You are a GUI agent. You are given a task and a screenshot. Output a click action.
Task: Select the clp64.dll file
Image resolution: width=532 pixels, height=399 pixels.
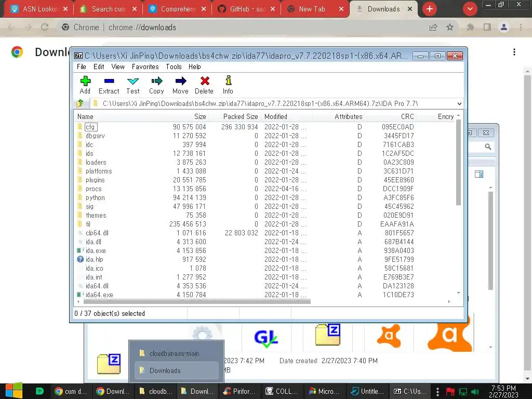coord(97,233)
